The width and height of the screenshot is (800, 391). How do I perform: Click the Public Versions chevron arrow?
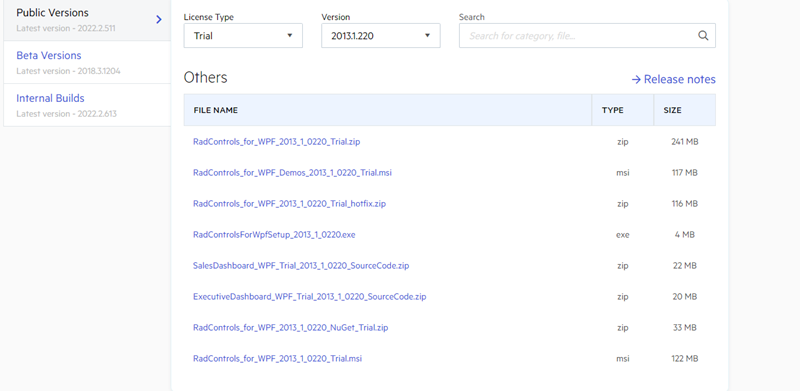tap(159, 19)
